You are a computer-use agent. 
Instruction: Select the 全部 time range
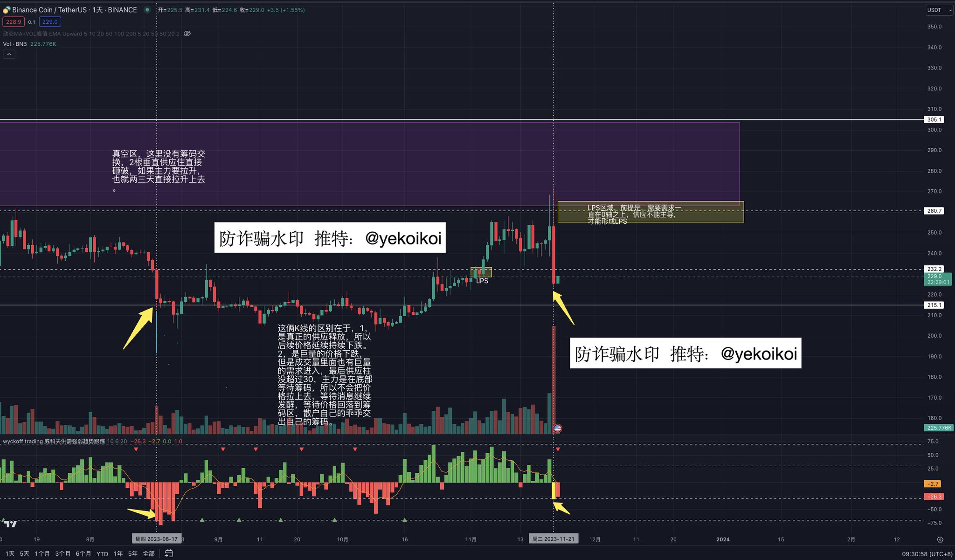click(149, 553)
